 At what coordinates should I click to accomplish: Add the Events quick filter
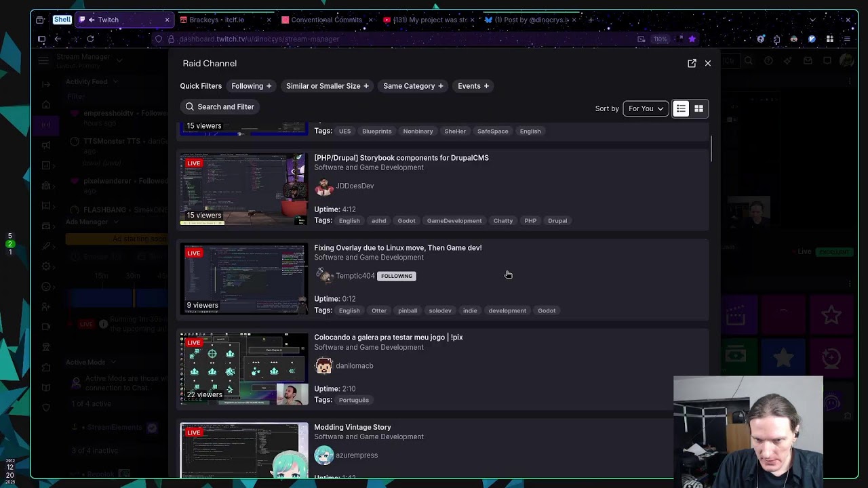tap(473, 86)
